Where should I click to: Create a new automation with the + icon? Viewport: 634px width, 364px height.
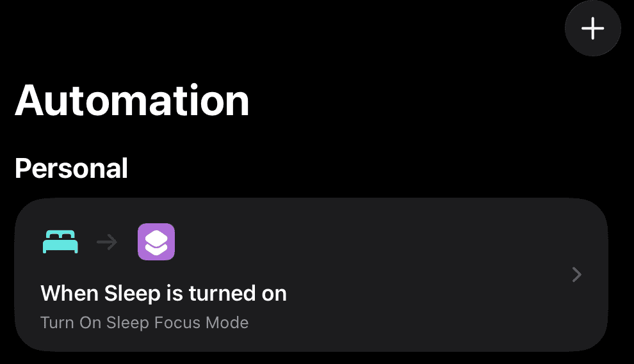pyautogui.click(x=593, y=28)
